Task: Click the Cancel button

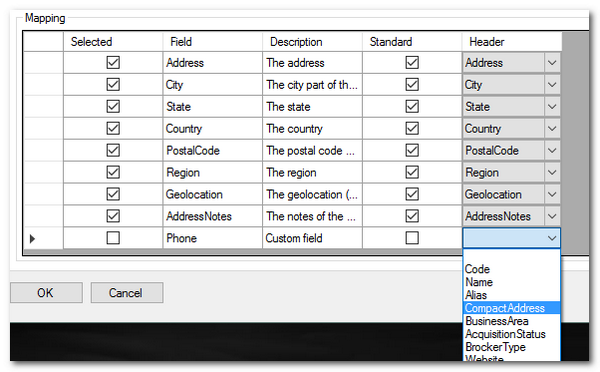Action: [127, 293]
